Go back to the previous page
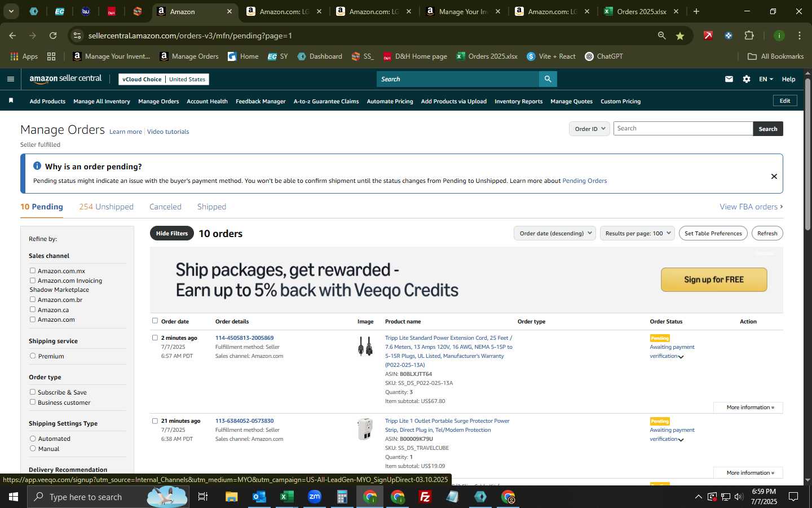812x508 pixels. click(12, 36)
